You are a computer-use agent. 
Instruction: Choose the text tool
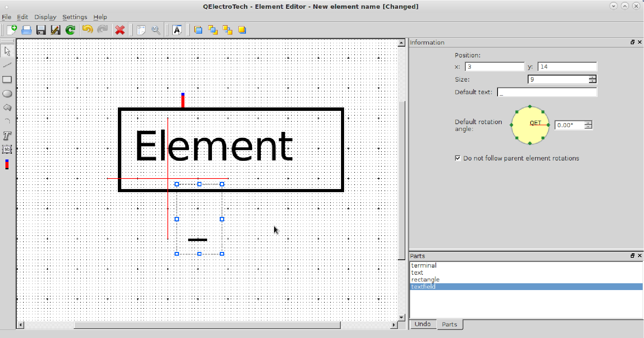7,136
